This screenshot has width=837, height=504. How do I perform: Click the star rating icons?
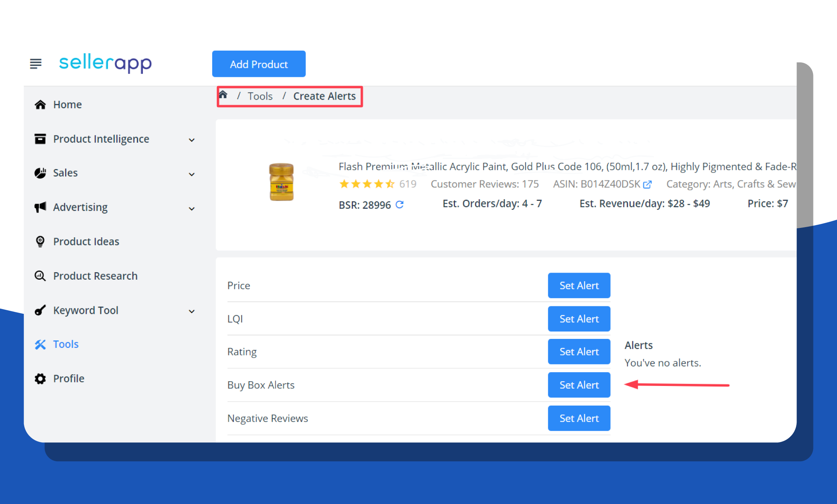[367, 184]
